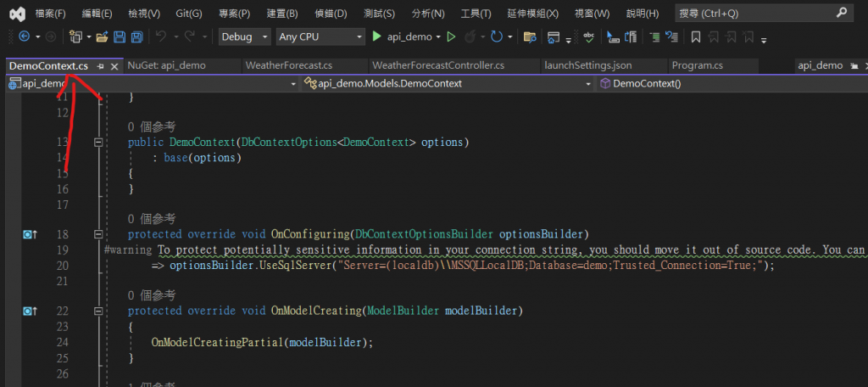Screen dimensions: 868x387
Task: Open the 測試(S) menu
Action: coord(379,14)
